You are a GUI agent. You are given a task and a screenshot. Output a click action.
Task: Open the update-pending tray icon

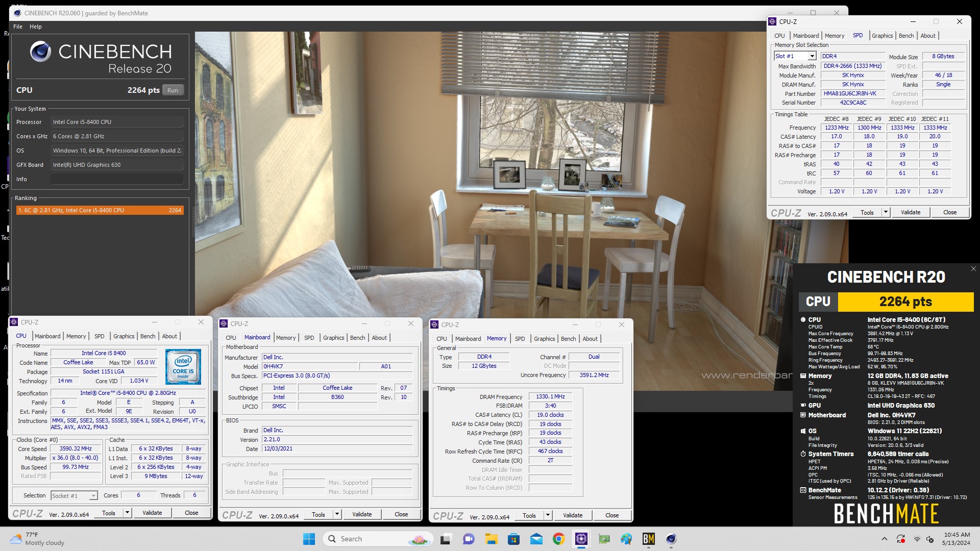pos(901,539)
